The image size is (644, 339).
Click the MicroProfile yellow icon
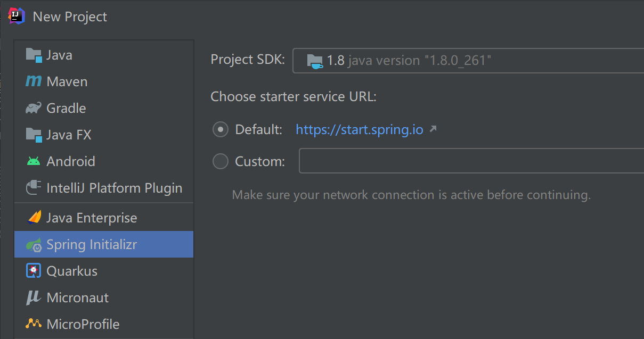click(x=34, y=324)
